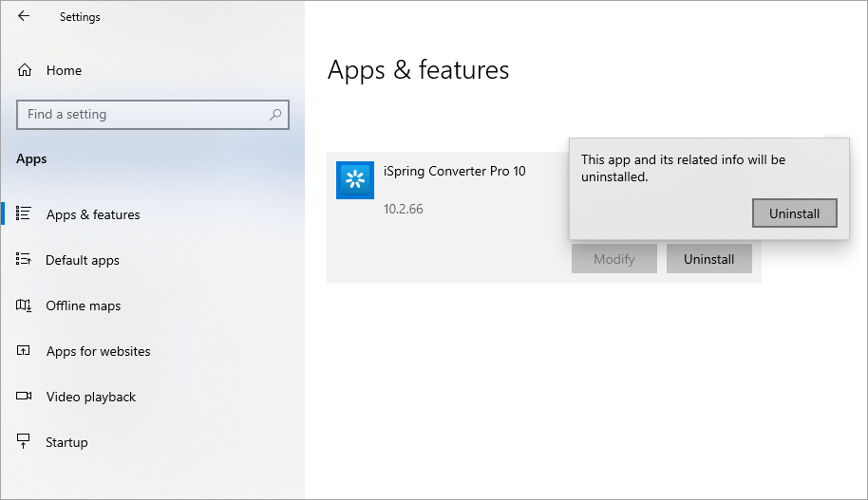Click the iSpring Converter Pro app icon

[x=355, y=180]
